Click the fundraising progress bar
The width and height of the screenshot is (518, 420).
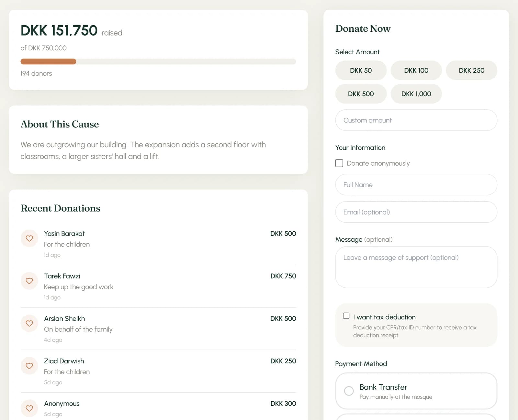158,61
